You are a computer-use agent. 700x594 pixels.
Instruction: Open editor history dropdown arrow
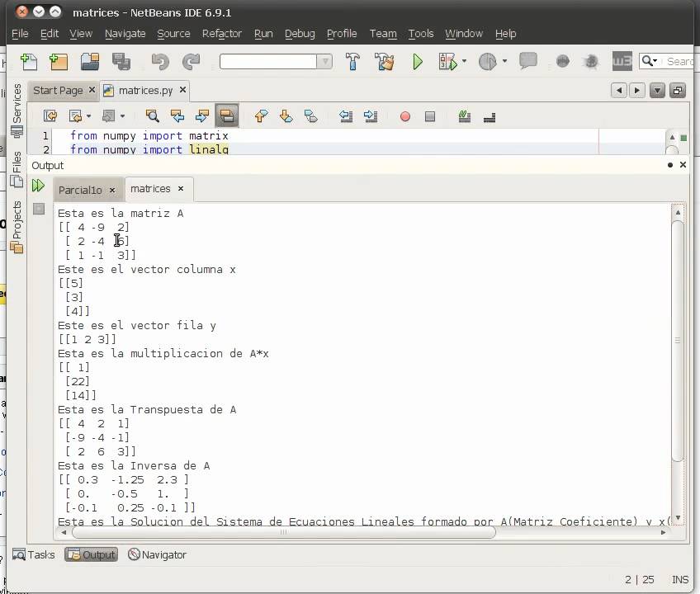tap(88, 116)
